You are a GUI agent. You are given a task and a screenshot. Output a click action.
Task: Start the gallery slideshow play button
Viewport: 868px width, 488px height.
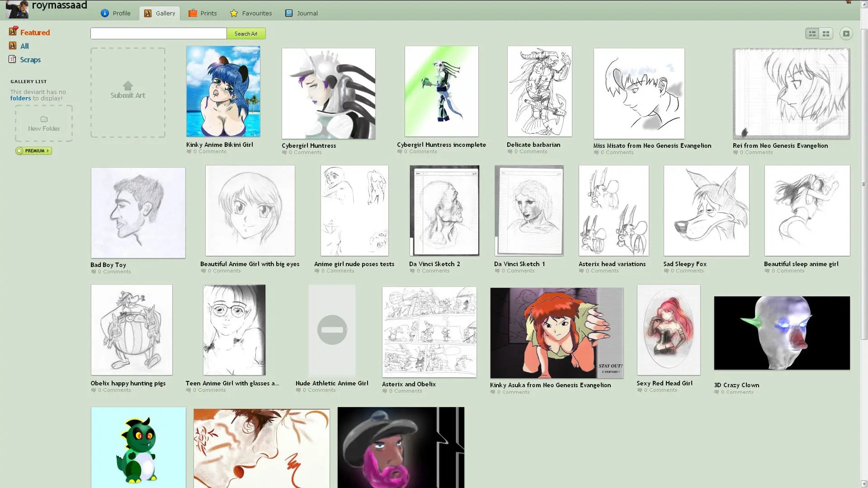(846, 33)
